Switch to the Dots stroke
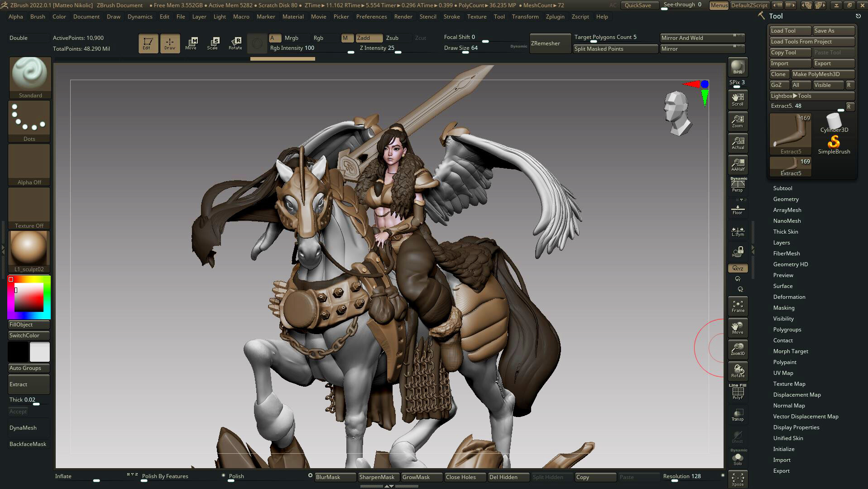This screenshot has width=868, height=489. pyautogui.click(x=29, y=119)
